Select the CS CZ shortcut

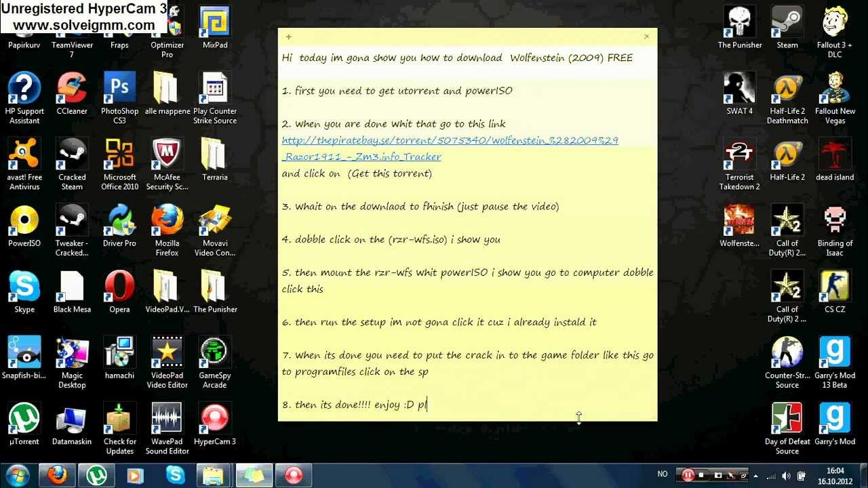[835, 292]
